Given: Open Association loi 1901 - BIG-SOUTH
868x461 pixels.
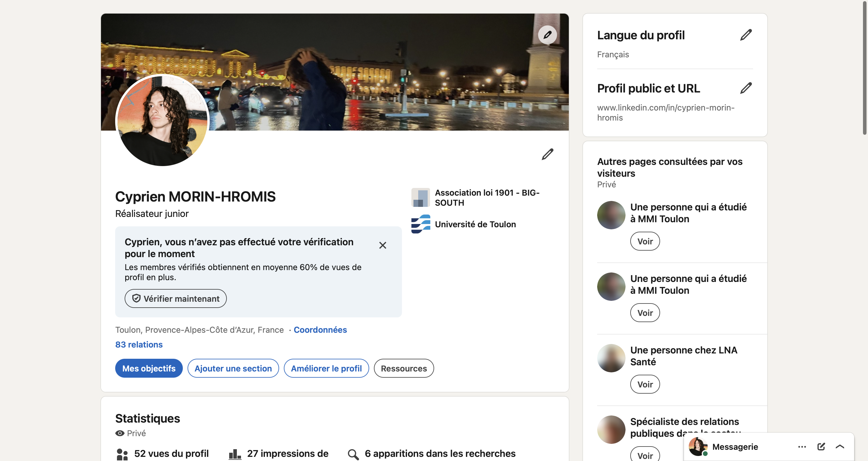Looking at the screenshot, I should tap(487, 198).
